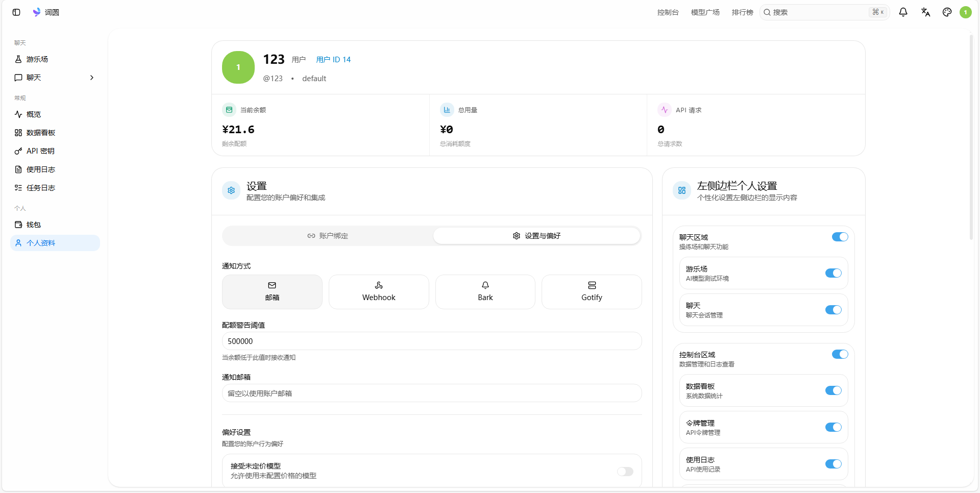Select Webhook notification method
This screenshot has height=493, width=980.
tap(379, 292)
